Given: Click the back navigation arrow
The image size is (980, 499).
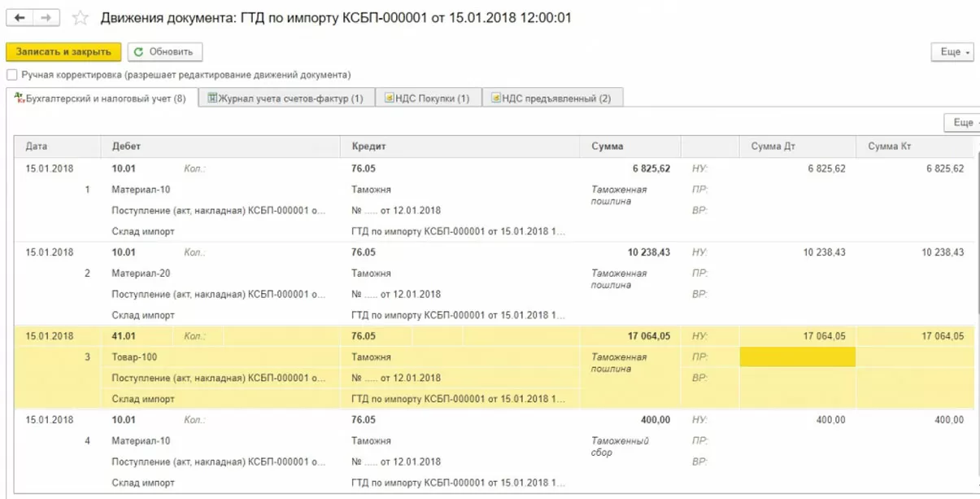Looking at the screenshot, I should point(20,18).
